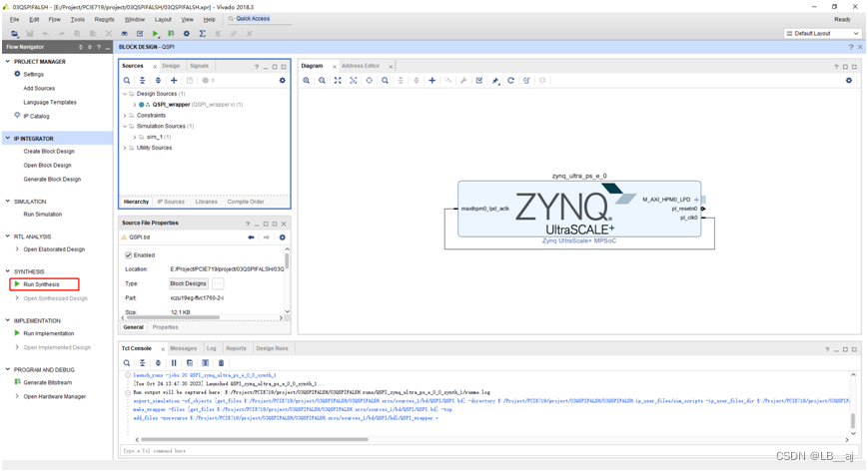Expand Open Elaborated Design entry
Image resolution: width=868 pixels, height=472 pixels.
tap(17, 249)
